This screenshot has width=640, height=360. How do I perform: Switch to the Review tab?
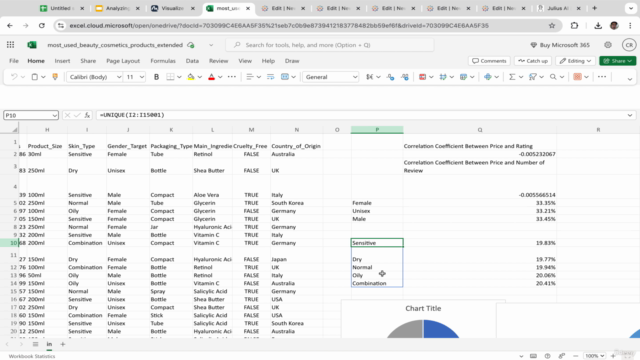[218, 61]
